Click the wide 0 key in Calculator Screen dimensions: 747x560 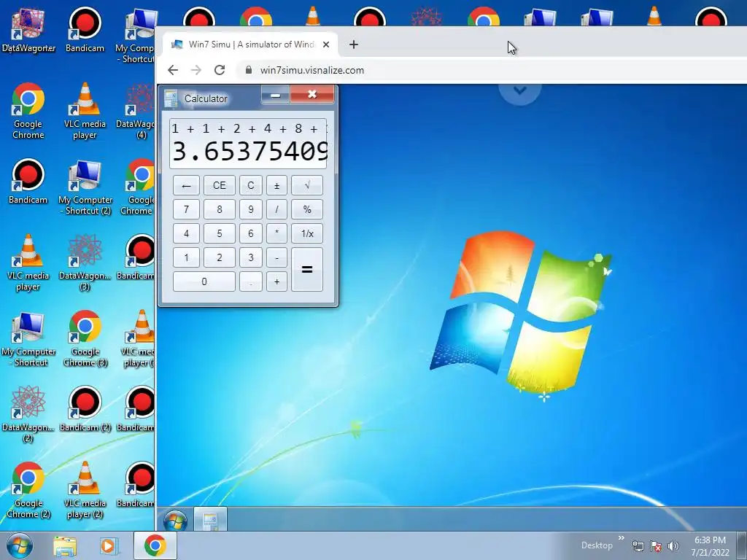point(204,281)
